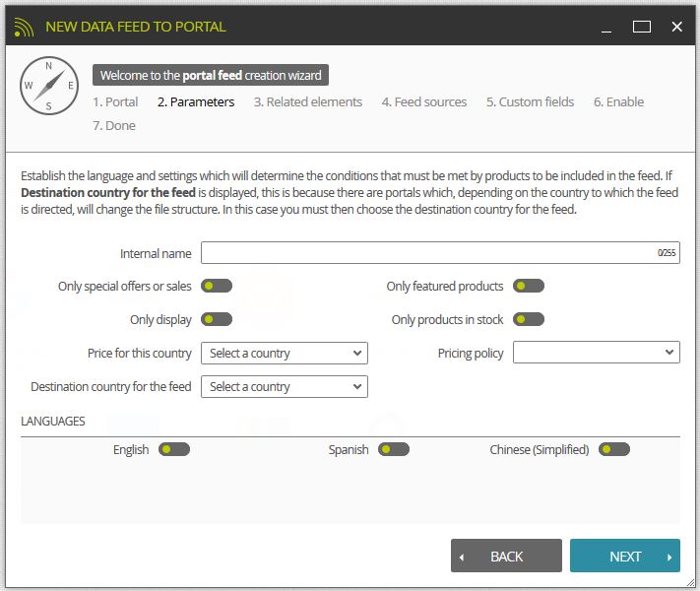The image size is (700, 591).
Task: Open Destination country for the feed dropdown
Action: tap(285, 387)
